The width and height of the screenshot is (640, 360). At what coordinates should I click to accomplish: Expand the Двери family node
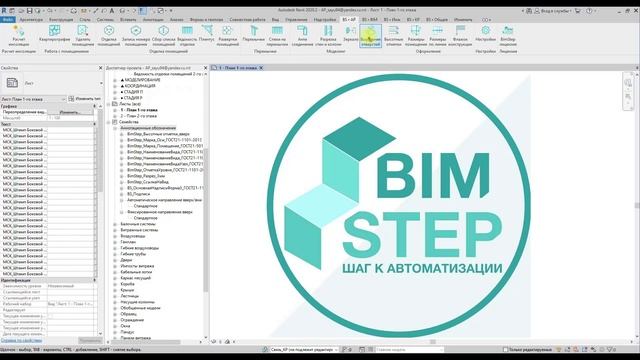click(x=115, y=260)
